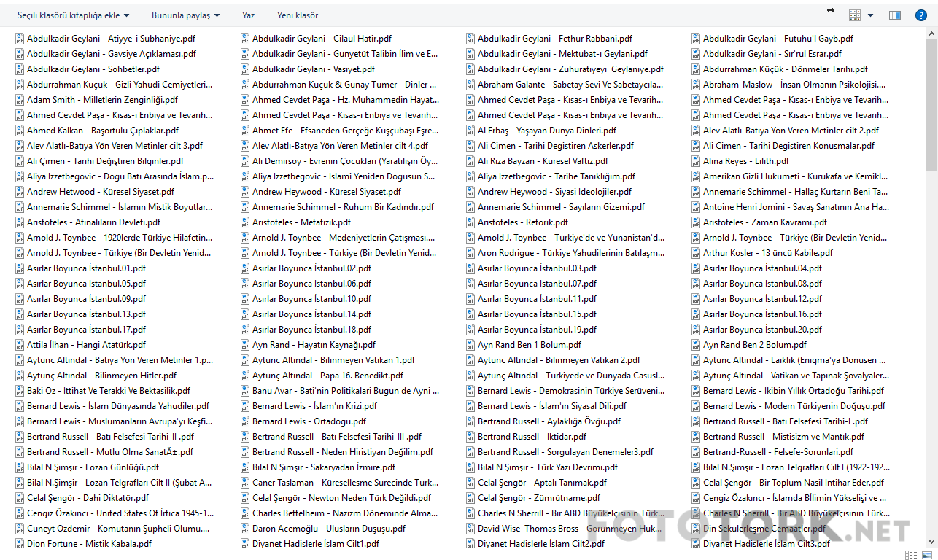Image resolution: width=938 pixels, height=560 pixels.
Task: Click PDF icon of Asırlar Boyunca İstanbul.01.pdf
Action: point(20,268)
